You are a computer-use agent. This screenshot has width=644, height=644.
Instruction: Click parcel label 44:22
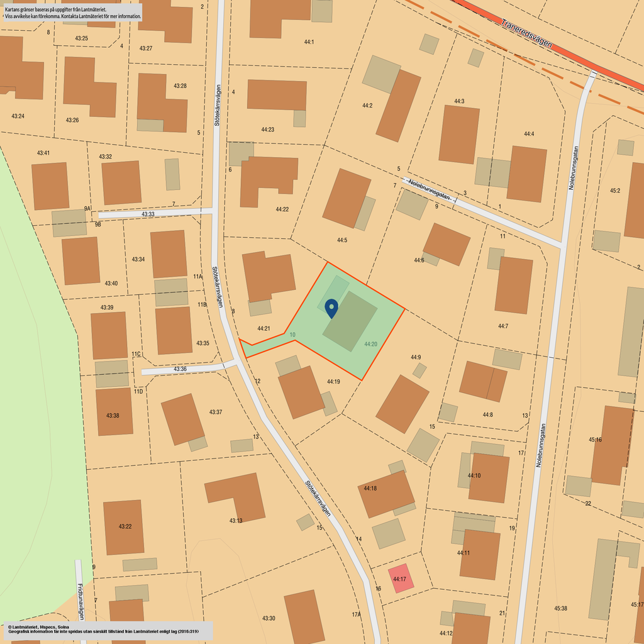click(x=282, y=209)
